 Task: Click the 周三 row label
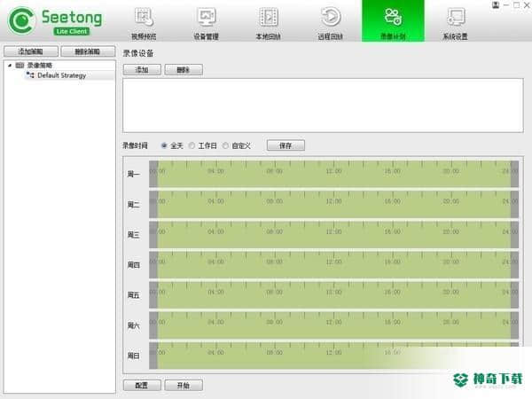click(133, 235)
